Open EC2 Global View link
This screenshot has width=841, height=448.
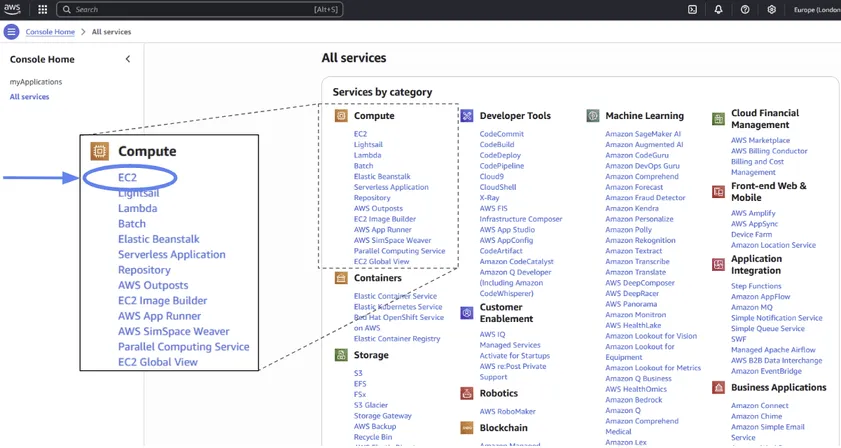point(381,261)
